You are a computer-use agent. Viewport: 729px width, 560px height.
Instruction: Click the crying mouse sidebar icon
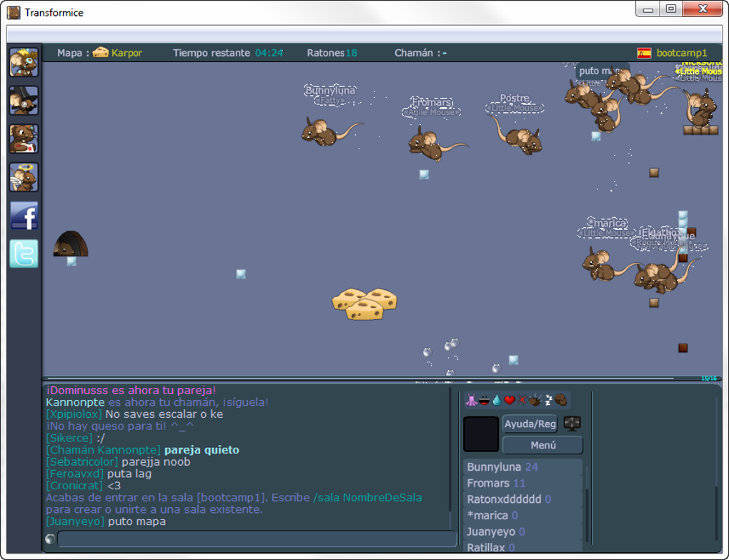pyautogui.click(x=24, y=139)
